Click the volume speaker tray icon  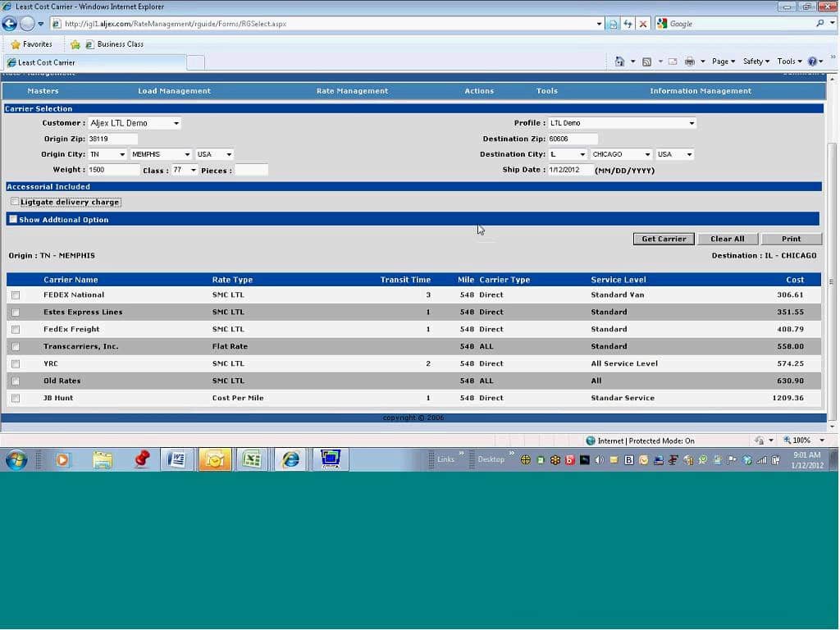pyautogui.click(x=600, y=460)
